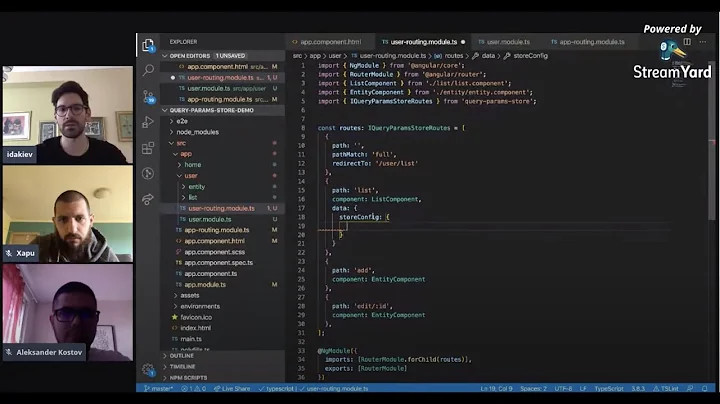The height and width of the screenshot is (404, 720).
Task: Click the notifications bell in status bar
Action: click(705, 388)
